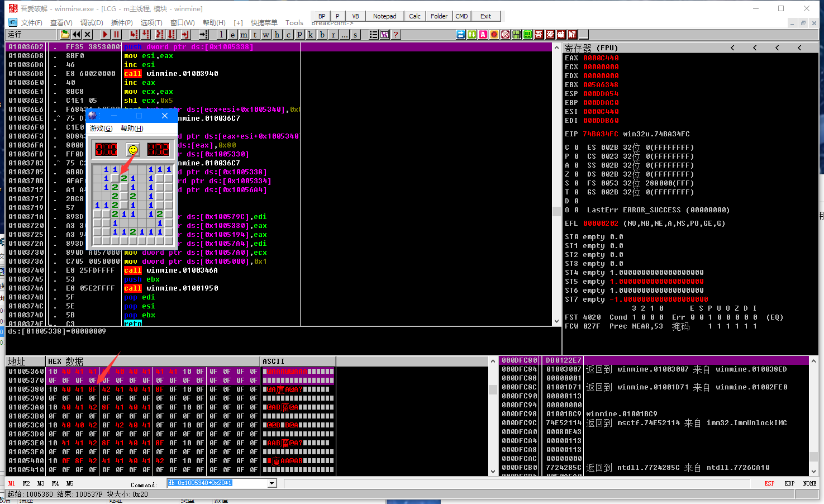This screenshot has width=824, height=504.
Task: Click the 地址 column header in dump pane
Action: 25,362
